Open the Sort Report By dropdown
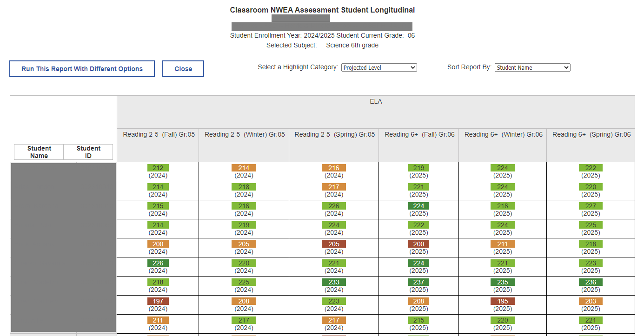 [x=532, y=67]
